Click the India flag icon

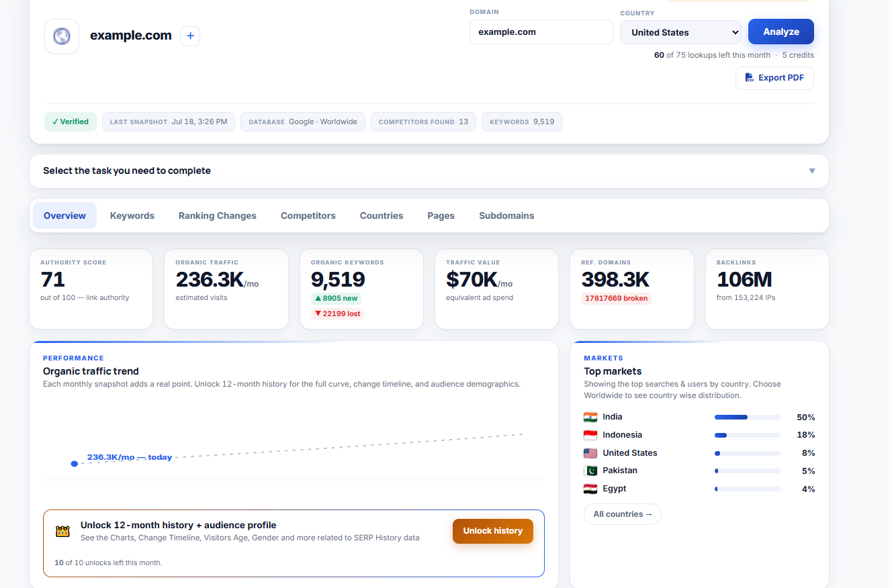(x=590, y=417)
